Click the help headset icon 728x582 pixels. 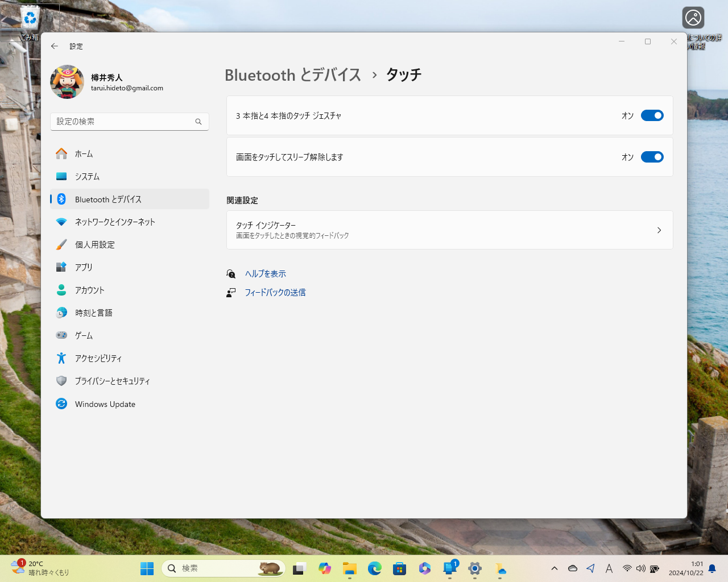(x=231, y=274)
